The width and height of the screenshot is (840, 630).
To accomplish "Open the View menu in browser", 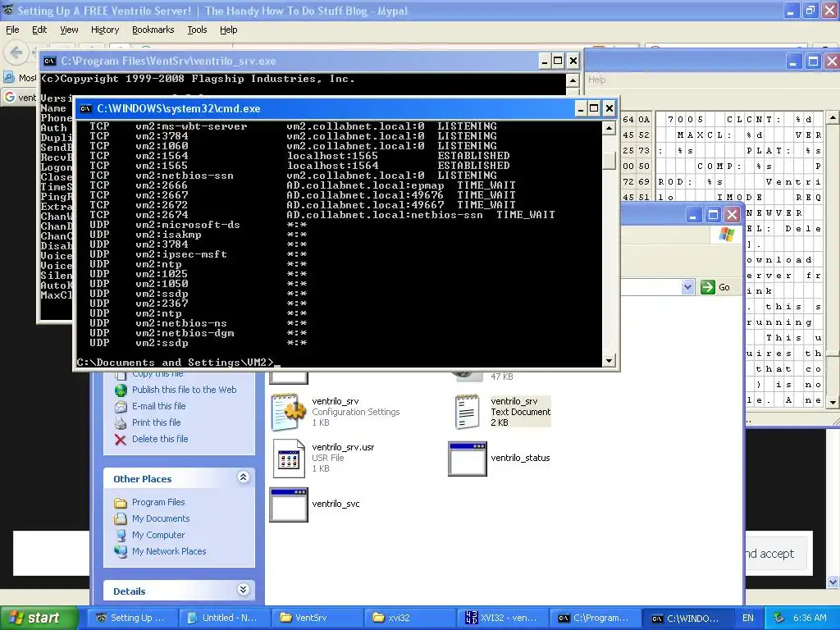I will click(69, 30).
